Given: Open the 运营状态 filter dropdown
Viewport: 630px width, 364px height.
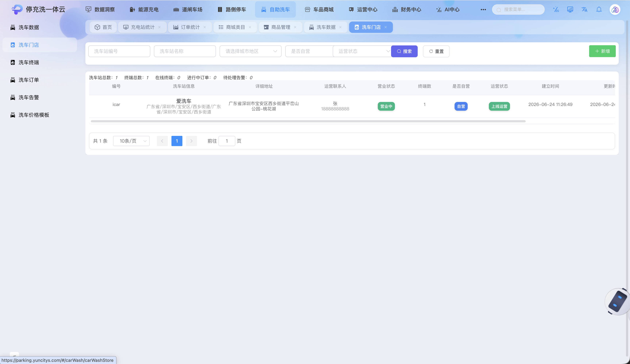Looking at the screenshot, I should click(x=362, y=51).
